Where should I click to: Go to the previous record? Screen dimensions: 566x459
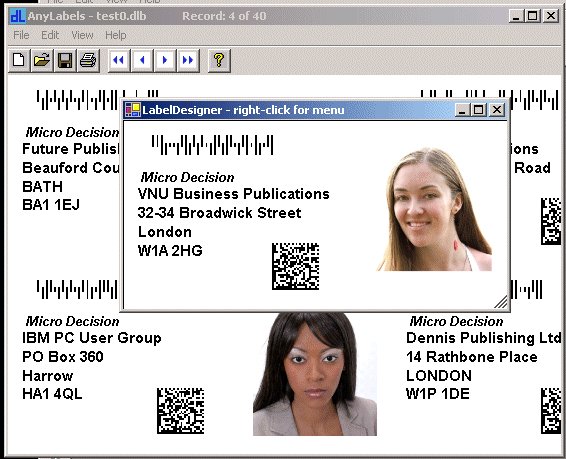[142, 60]
